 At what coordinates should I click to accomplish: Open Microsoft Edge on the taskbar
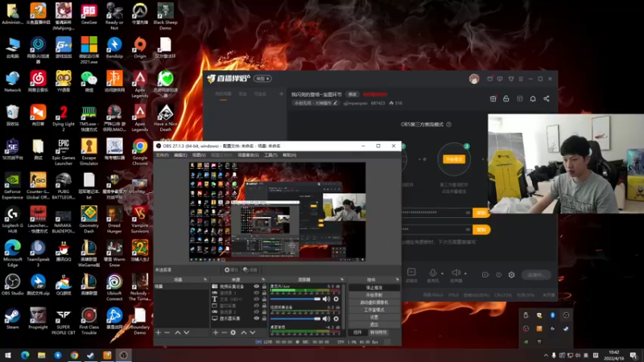coord(25,355)
